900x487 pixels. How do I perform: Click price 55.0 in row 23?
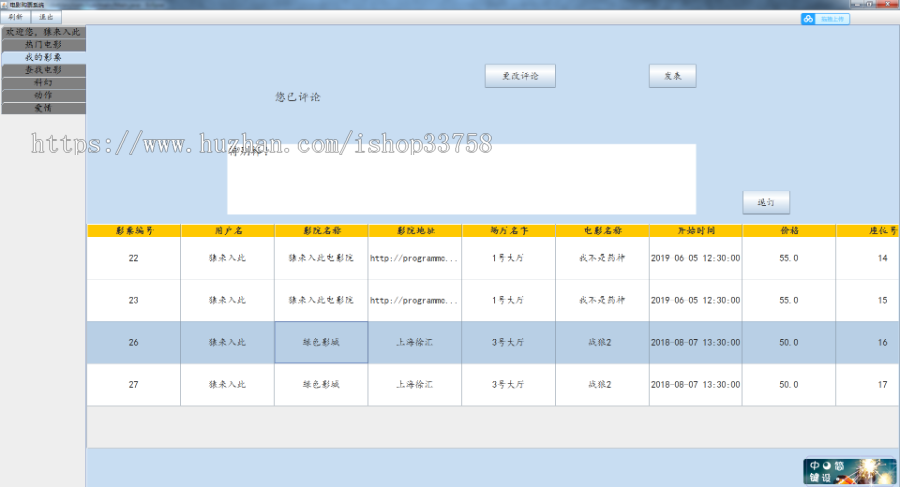click(x=789, y=300)
